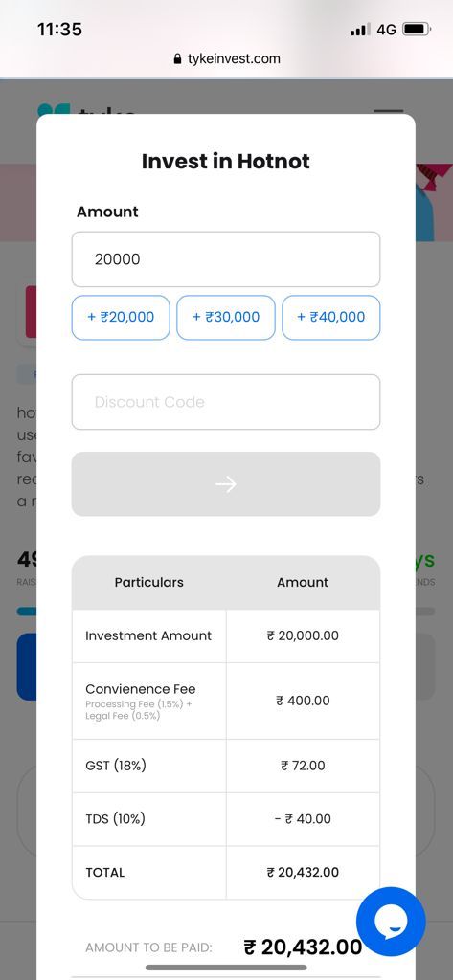Tap the tyke logo icon
The width and height of the screenshot is (453, 980).
54,109
